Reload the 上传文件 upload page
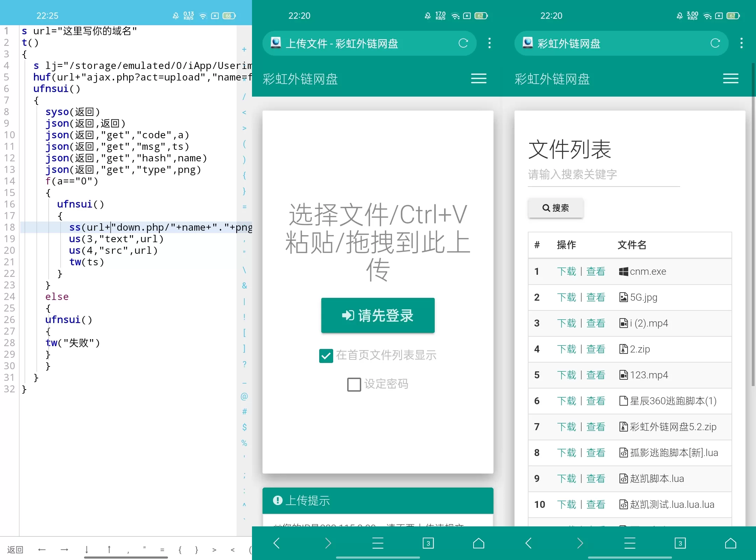The height and width of the screenshot is (560, 756). pos(463,43)
